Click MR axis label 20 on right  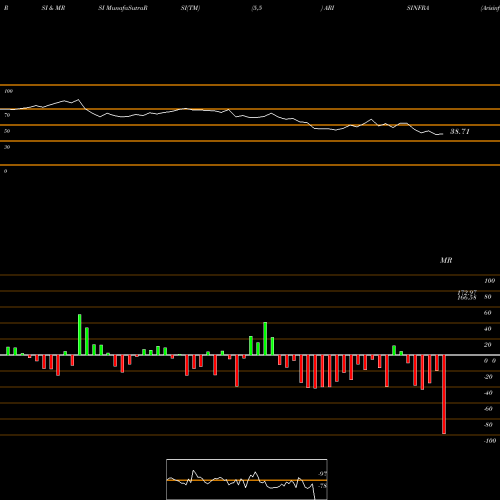pos(488,345)
